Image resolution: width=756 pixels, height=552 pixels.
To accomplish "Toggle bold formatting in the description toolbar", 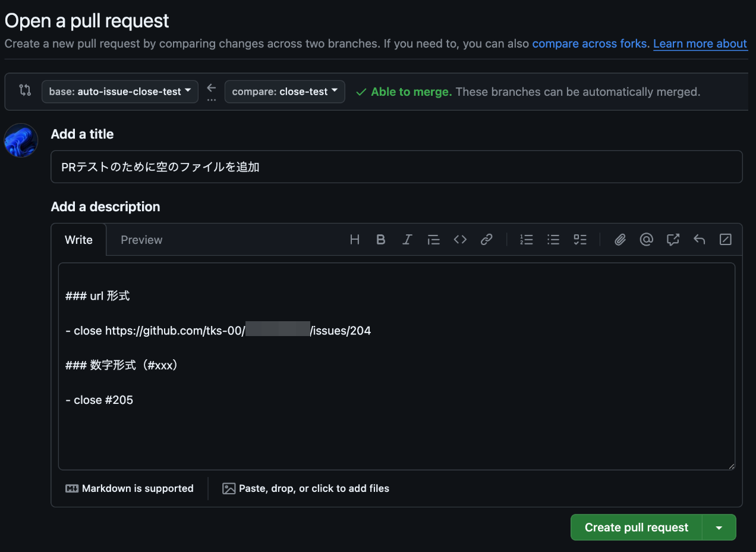I will pos(381,239).
